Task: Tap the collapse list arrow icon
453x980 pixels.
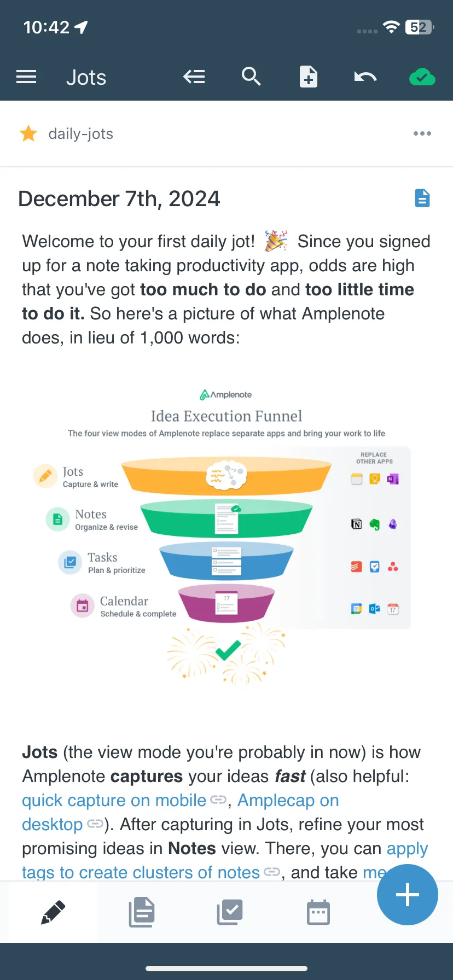Action: tap(194, 77)
